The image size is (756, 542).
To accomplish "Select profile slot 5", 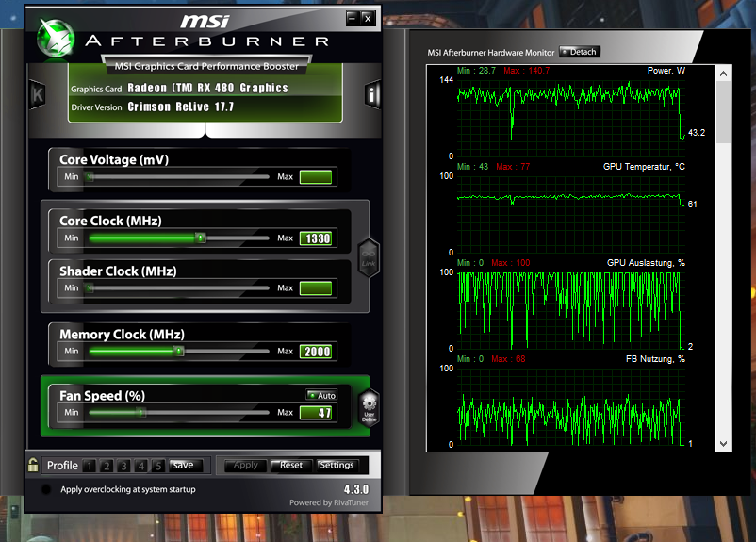I will coord(158,466).
